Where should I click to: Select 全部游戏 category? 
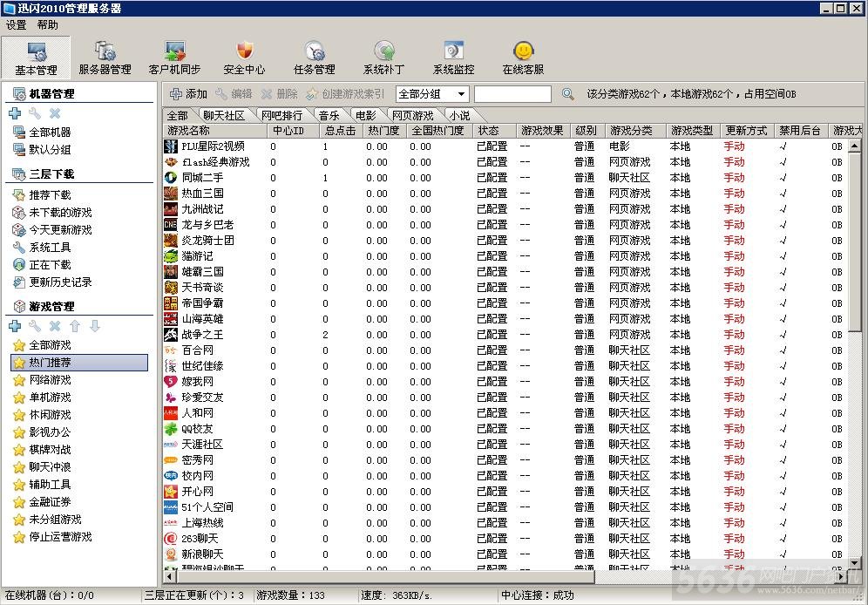[42, 345]
